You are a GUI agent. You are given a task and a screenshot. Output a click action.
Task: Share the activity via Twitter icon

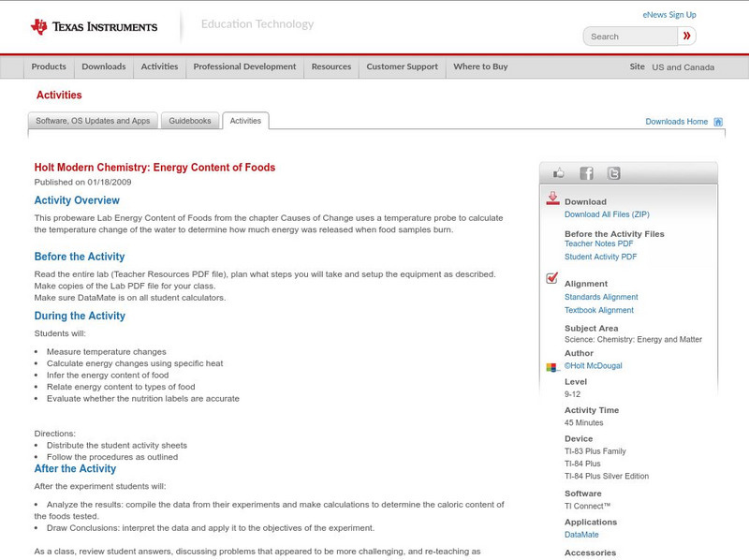coord(614,173)
